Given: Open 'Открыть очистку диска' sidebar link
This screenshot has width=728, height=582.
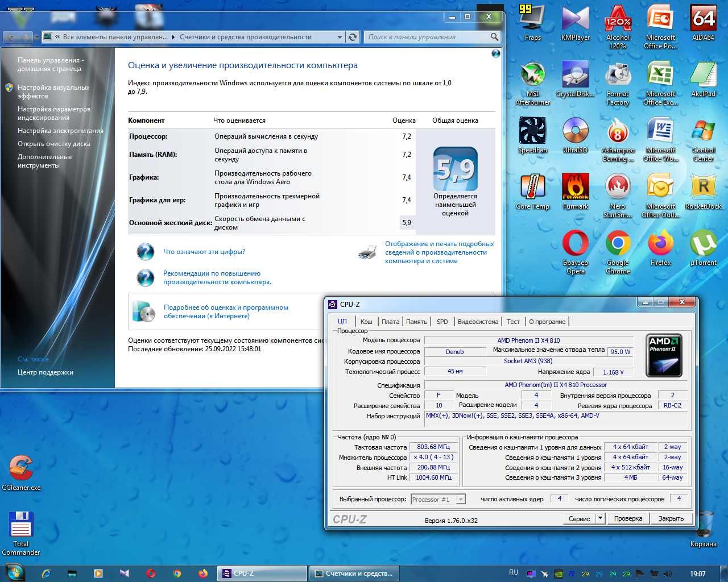Looking at the screenshot, I should 53,144.
